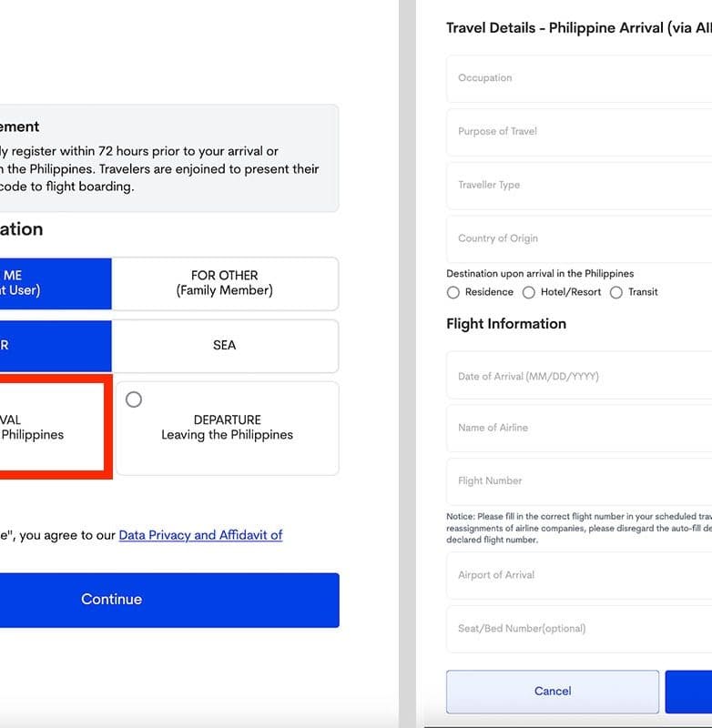
Task: Open the Country of Origin field
Action: pyautogui.click(x=579, y=238)
